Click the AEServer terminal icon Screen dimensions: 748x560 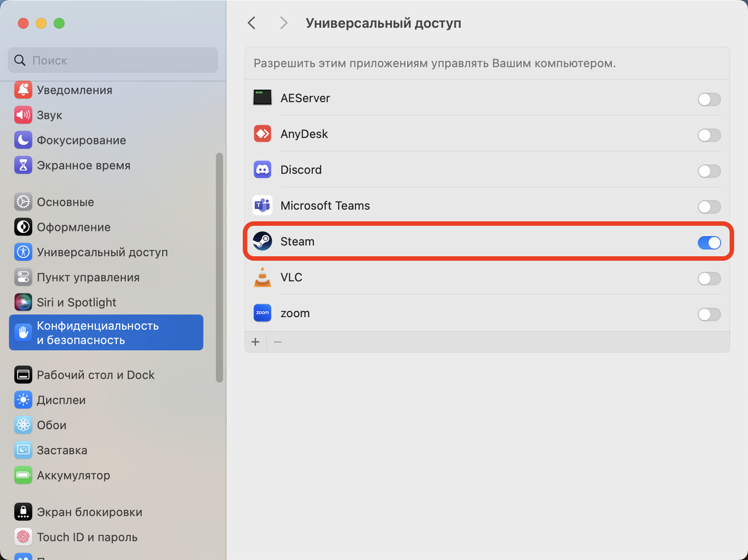click(262, 98)
